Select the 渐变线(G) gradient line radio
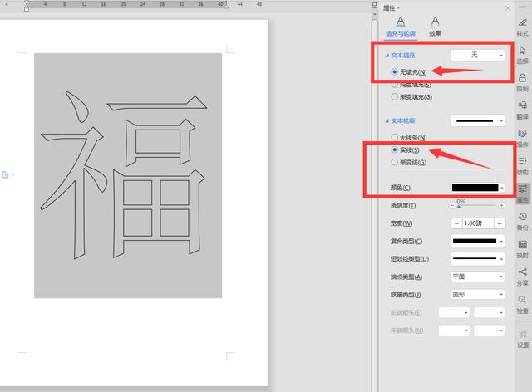 (394, 163)
